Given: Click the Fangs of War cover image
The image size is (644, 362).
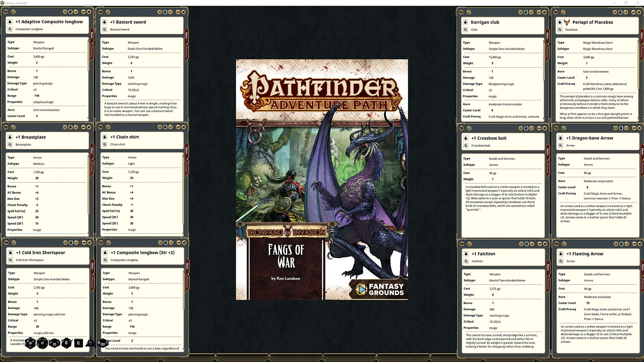Looking at the screenshot, I should [322, 179].
